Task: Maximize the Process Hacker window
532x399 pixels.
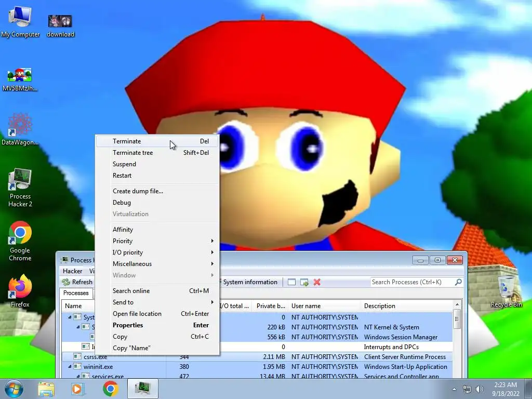Action: click(x=437, y=260)
